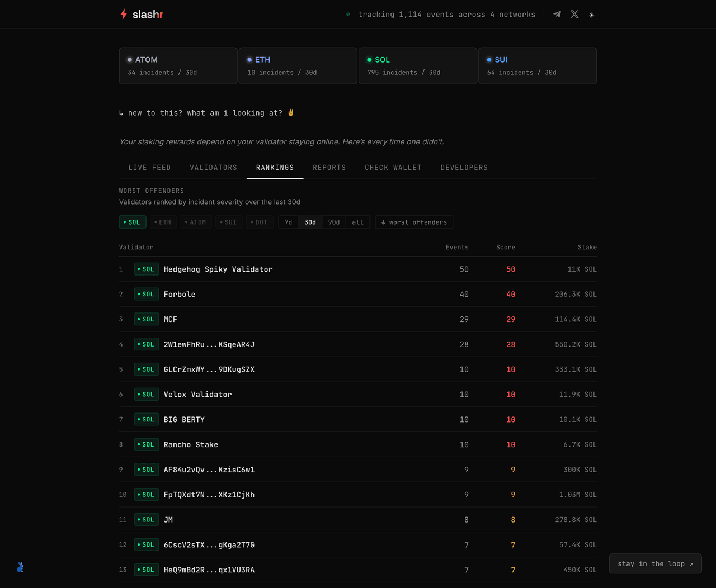Sort by the Stake column header
The image size is (716, 588).
tap(587, 248)
